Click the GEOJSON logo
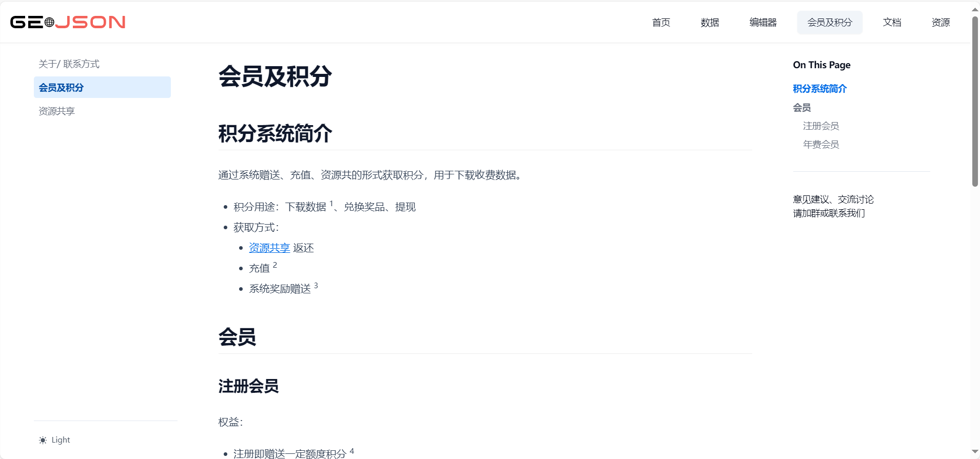The image size is (980, 459). [x=68, y=22]
